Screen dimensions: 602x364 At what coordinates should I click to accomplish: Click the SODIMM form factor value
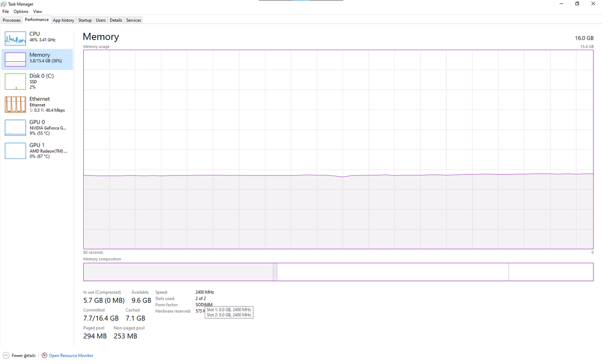[x=204, y=305]
